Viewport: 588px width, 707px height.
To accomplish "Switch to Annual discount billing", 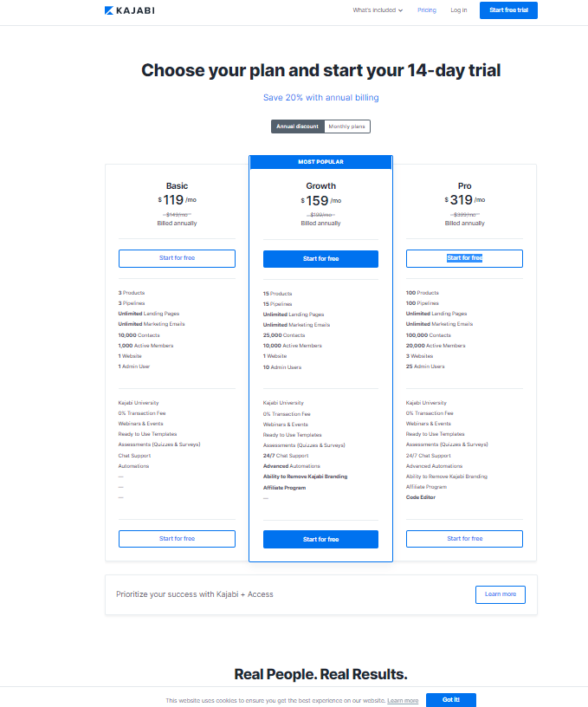I will 297,126.
